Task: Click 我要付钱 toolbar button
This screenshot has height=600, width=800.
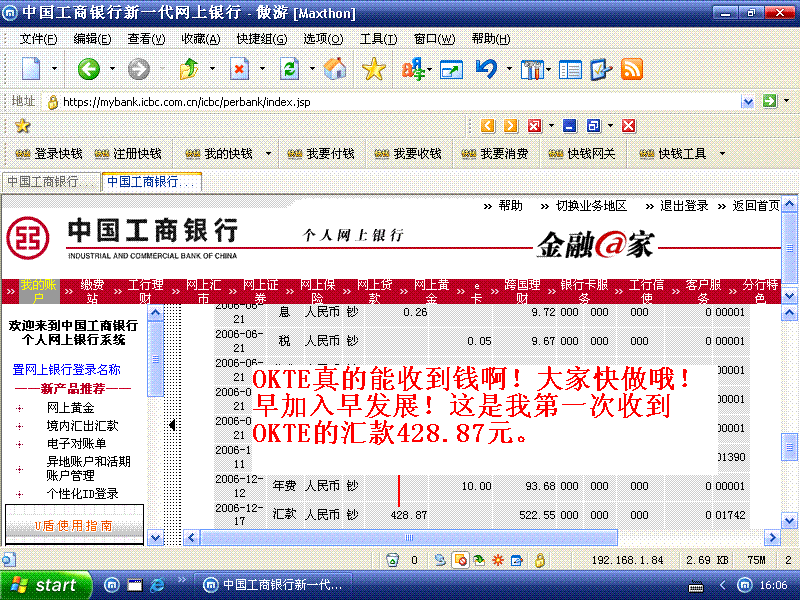Action: [320, 154]
